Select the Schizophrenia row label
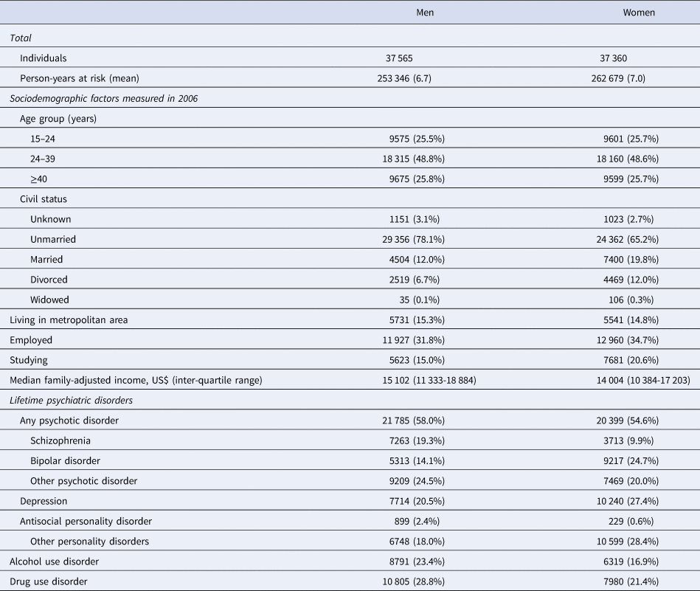This screenshot has width=700, height=591. [65, 441]
